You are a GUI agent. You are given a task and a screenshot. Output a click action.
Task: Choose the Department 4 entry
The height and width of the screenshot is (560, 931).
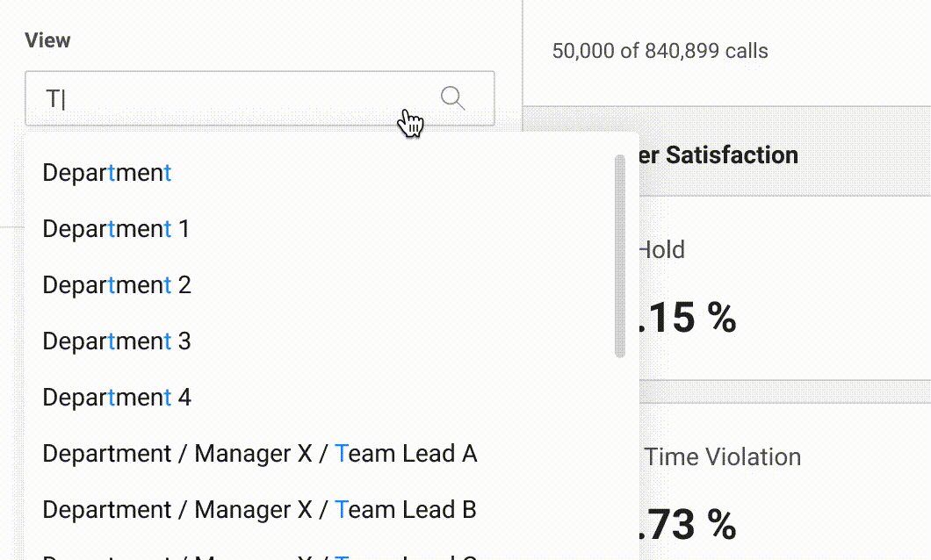(117, 398)
